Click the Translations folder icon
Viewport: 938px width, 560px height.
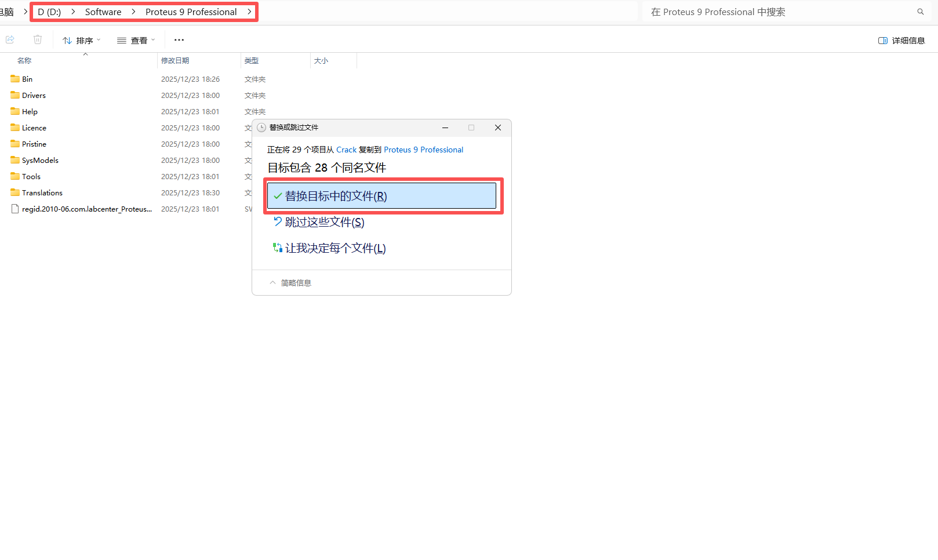point(15,192)
